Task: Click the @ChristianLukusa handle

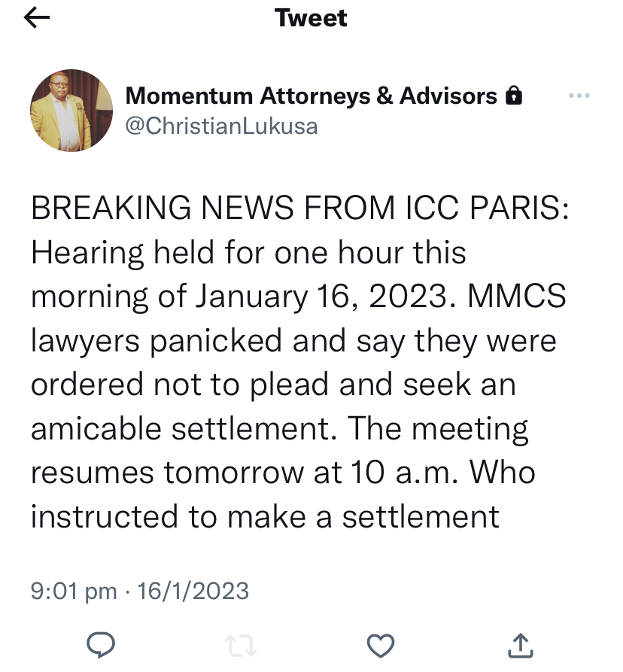Action: point(220,126)
